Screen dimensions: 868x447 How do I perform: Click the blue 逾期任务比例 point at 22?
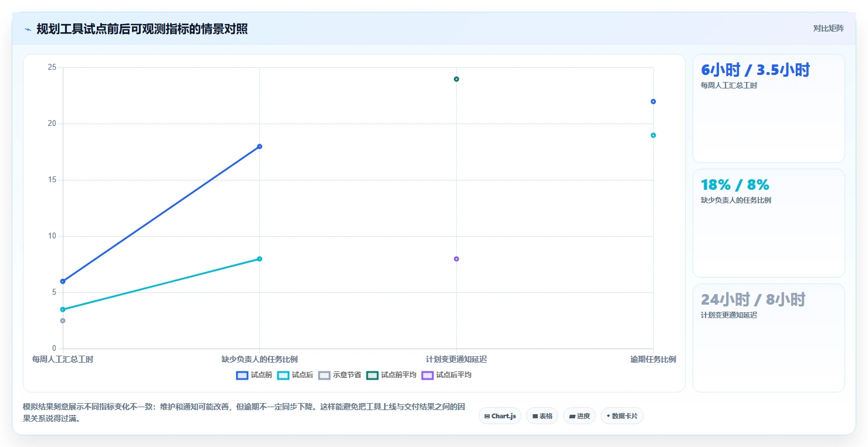click(653, 101)
